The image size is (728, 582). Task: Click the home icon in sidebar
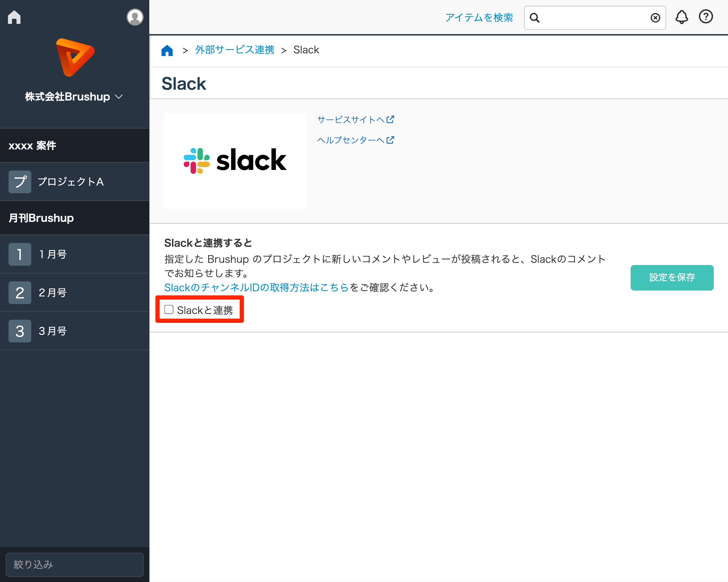[x=14, y=17]
